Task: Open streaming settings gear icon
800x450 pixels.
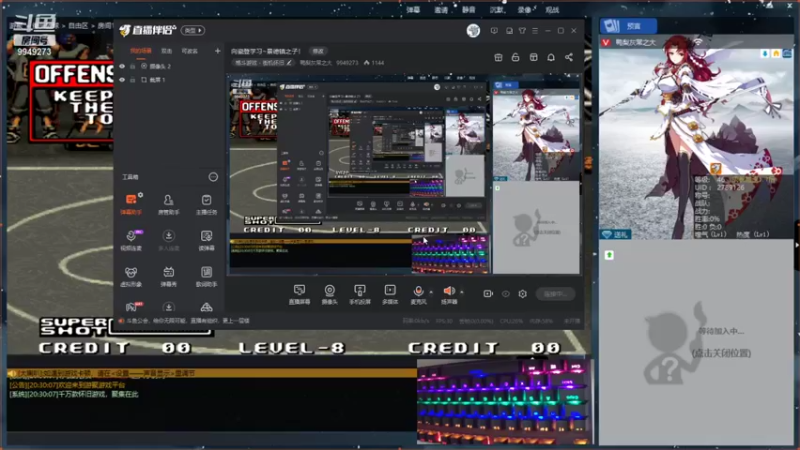Action: (522, 293)
